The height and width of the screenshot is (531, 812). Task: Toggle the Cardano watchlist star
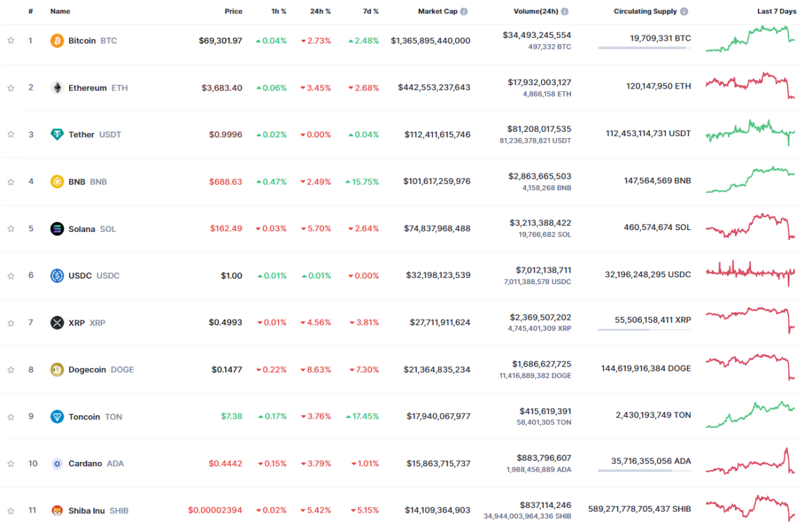tap(11, 464)
